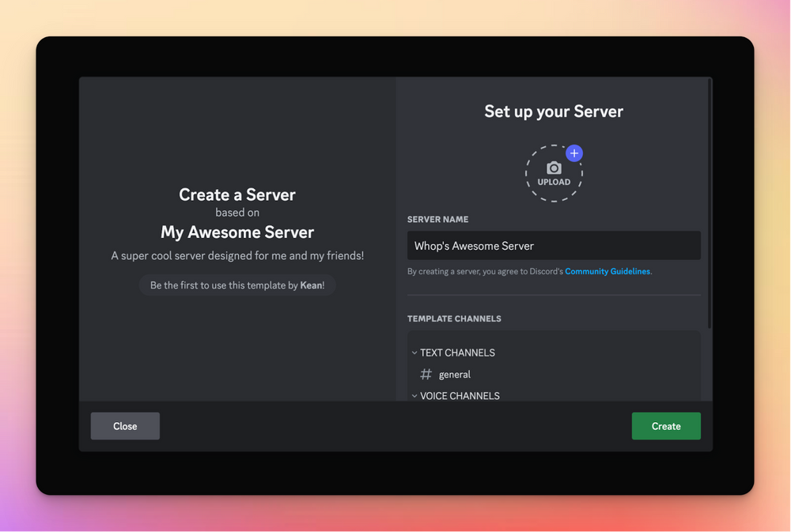Click the template author name Kean
791x532 pixels.
[x=310, y=285]
